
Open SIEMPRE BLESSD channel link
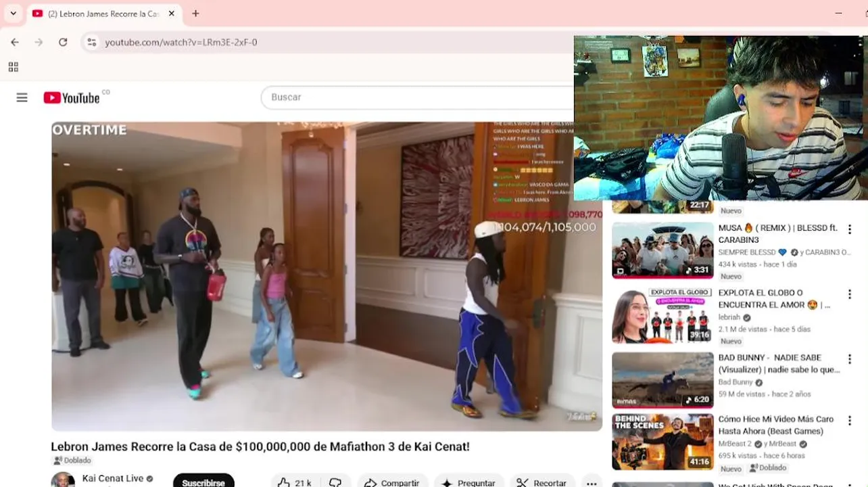753,252
